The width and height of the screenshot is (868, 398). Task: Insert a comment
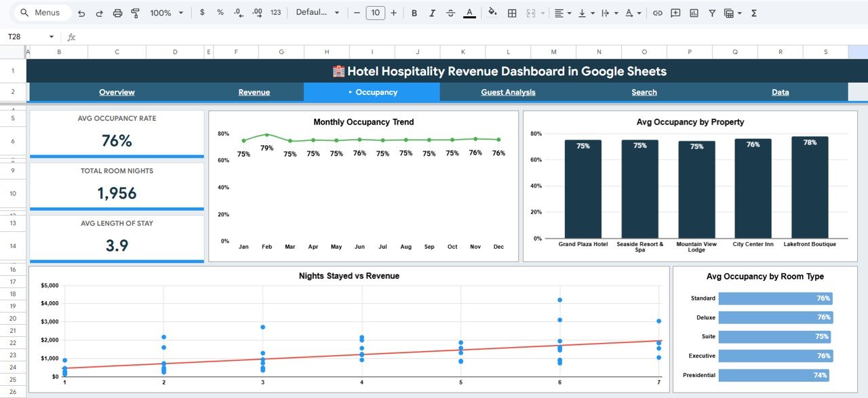[x=675, y=12]
